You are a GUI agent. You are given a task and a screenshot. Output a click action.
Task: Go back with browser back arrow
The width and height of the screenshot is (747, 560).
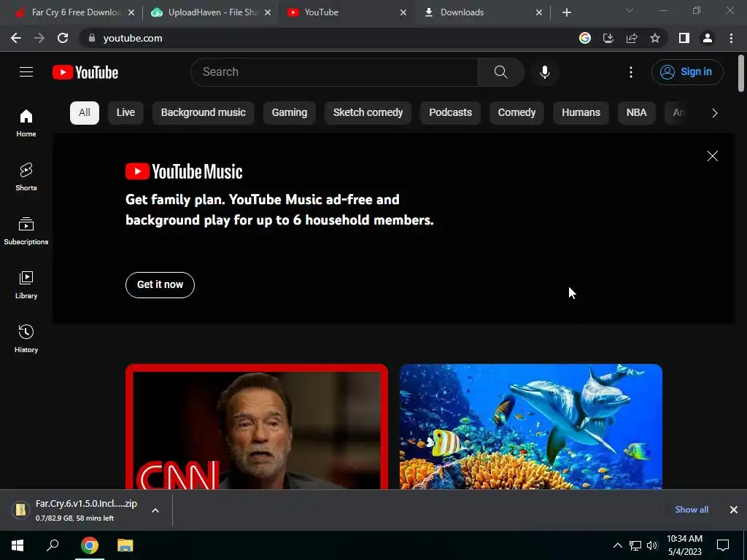[x=16, y=38]
